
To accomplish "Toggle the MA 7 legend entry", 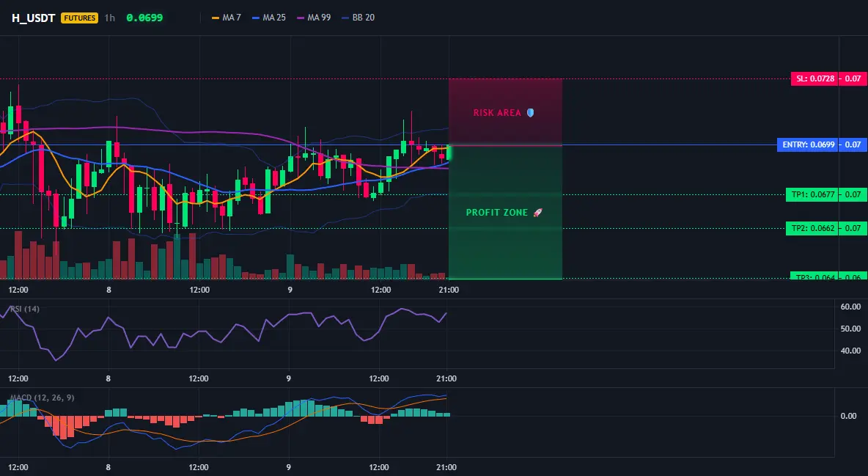I will coord(227,18).
